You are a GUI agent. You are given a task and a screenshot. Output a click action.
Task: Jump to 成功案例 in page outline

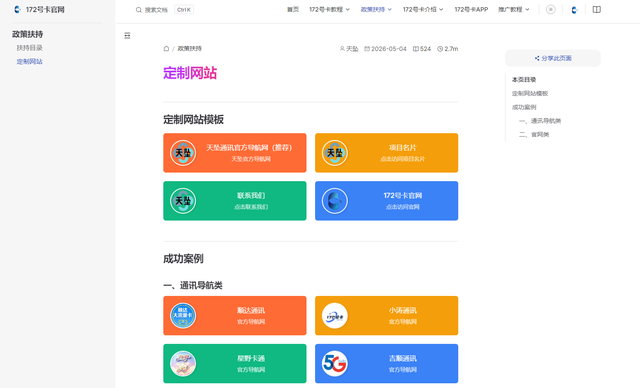point(524,107)
